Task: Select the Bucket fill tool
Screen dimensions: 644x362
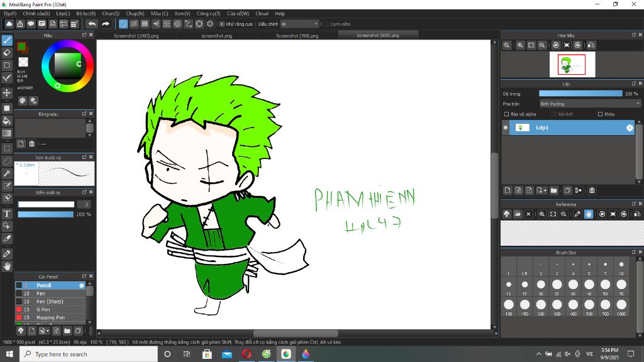Action: 7,121
